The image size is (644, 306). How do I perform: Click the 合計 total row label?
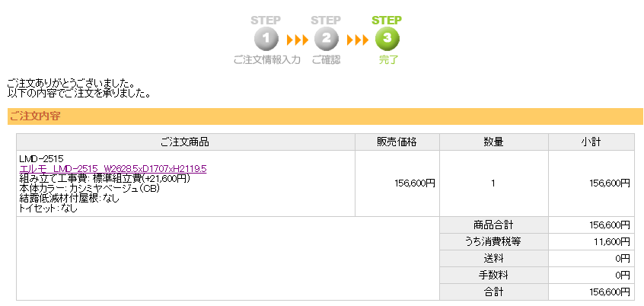494,292
